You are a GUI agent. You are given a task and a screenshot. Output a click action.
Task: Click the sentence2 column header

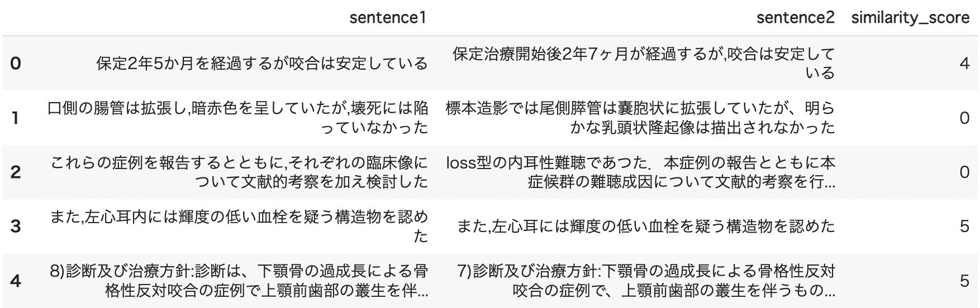tap(795, 18)
